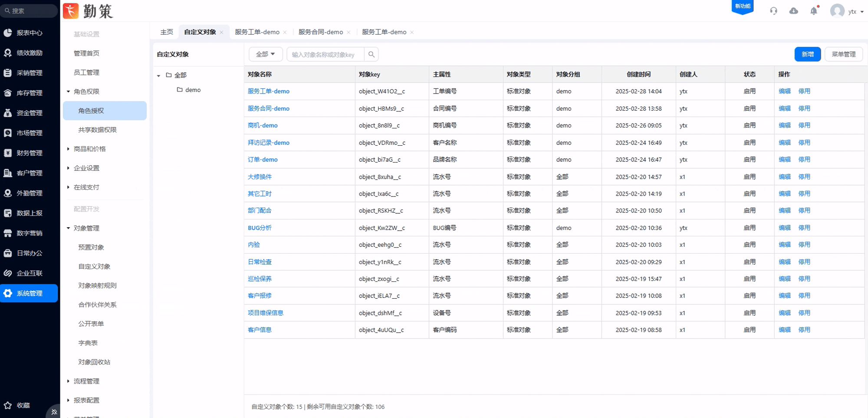Image resolution: width=868 pixels, height=418 pixels.
Task: Focus the 输入对象名称或对象key search field
Action: (x=325, y=54)
